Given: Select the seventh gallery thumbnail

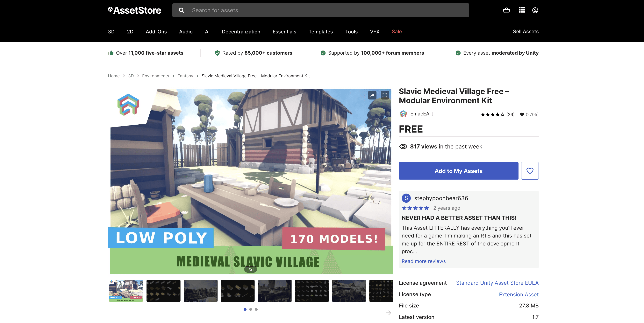Looking at the screenshot, I should coord(349,291).
